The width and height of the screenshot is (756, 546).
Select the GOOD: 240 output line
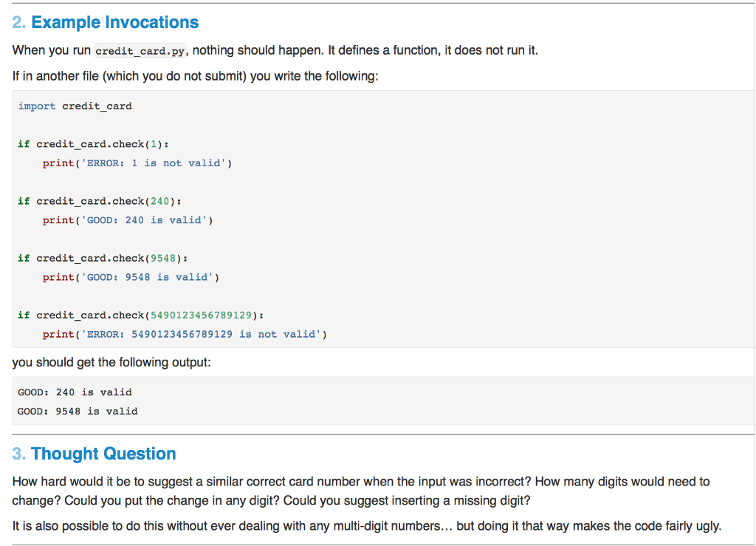point(78,392)
